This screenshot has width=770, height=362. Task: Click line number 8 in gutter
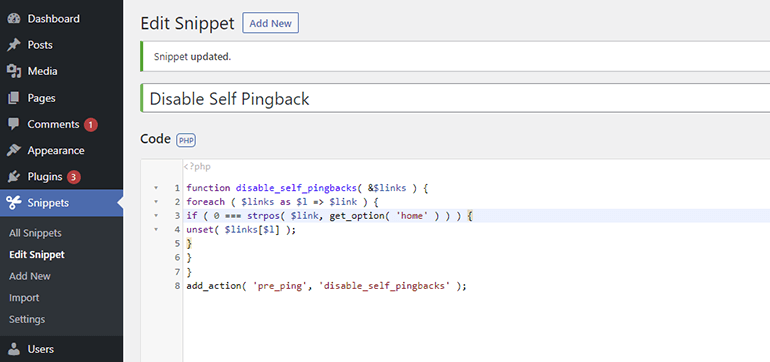point(177,286)
